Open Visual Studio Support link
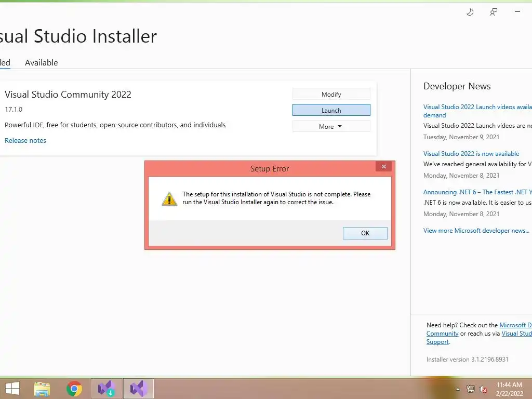 [516, 334]
